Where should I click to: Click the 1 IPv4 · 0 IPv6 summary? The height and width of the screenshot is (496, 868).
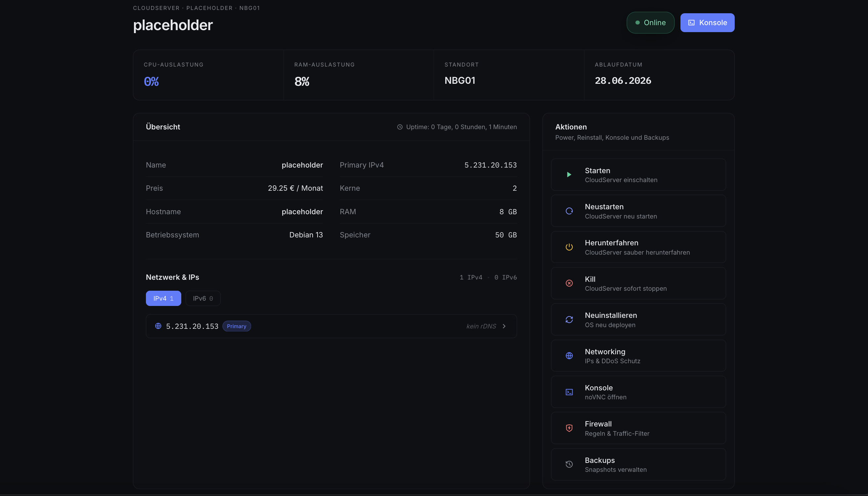click(x=488, y=278)
